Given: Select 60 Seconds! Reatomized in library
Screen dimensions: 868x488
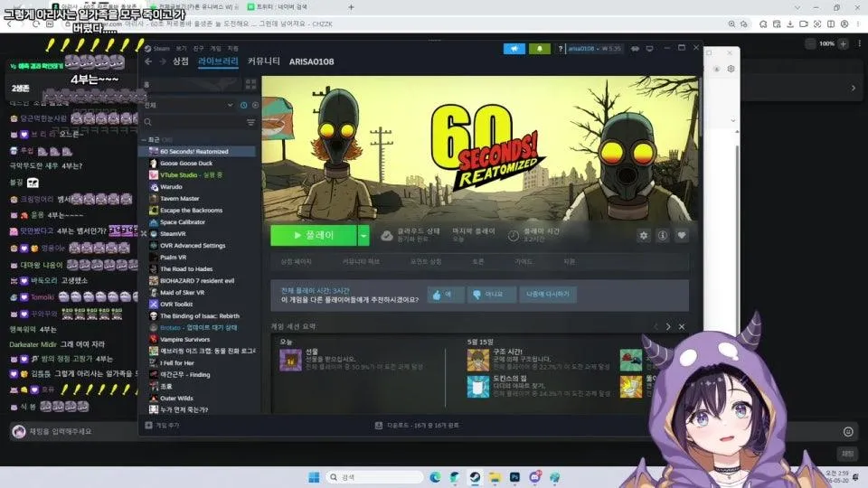Looking at the screenshot, I should 196,152.
